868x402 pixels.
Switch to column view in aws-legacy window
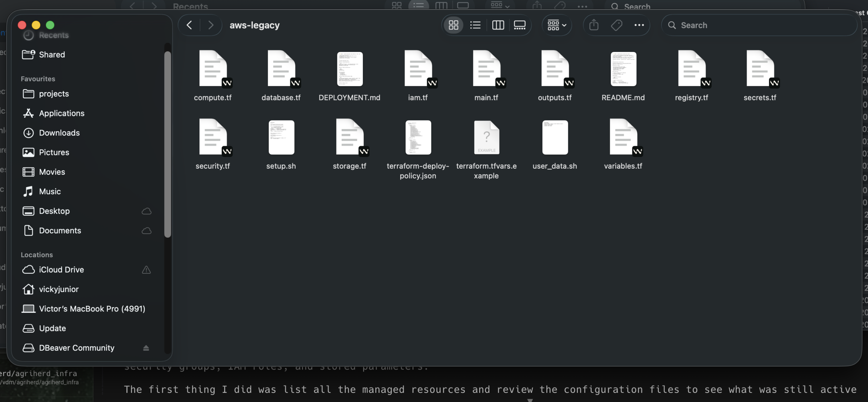498,25
